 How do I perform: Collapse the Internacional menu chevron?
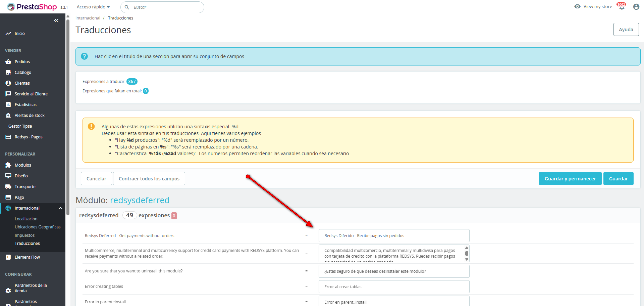[x=60, y=208]
